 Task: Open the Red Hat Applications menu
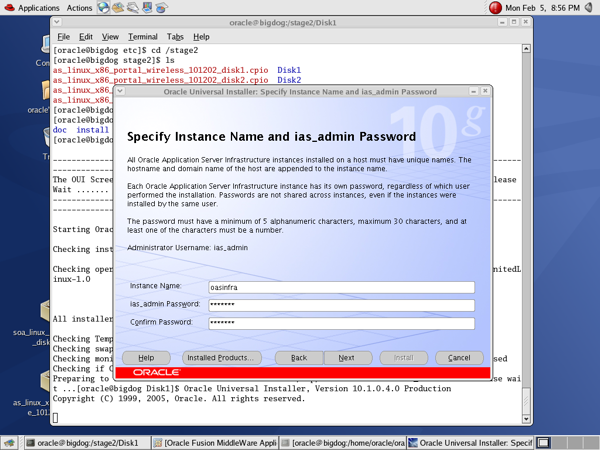(x=32, y=8)
